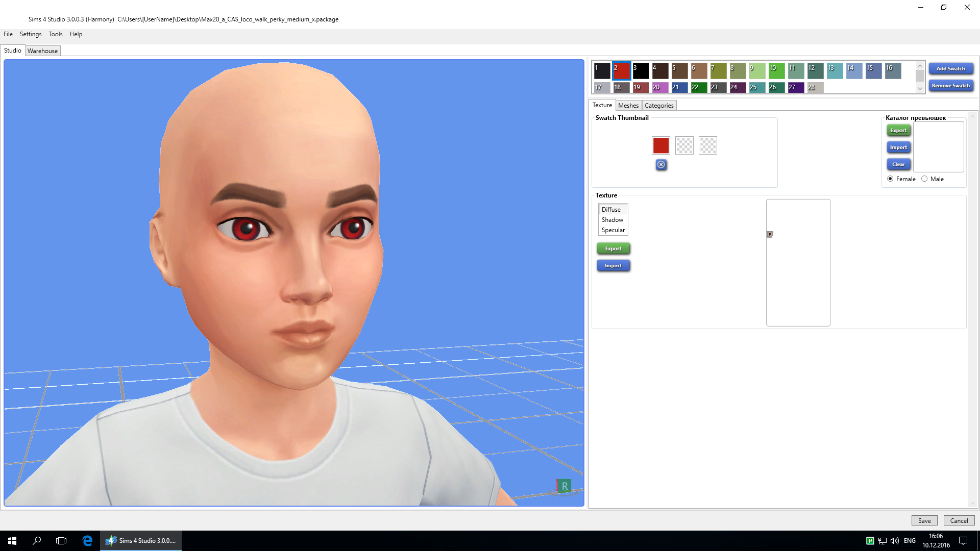Click the R reset view icon in the 3D viewport
The height and width of the screenshot is (551, 980).
point(564,486)
